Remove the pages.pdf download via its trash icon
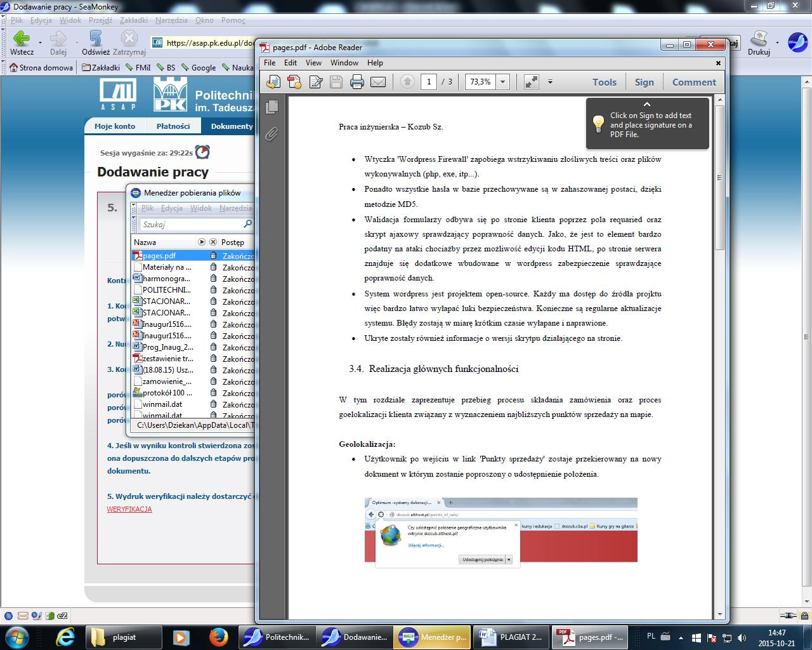812x650 pixels. [x=213, y=256]
